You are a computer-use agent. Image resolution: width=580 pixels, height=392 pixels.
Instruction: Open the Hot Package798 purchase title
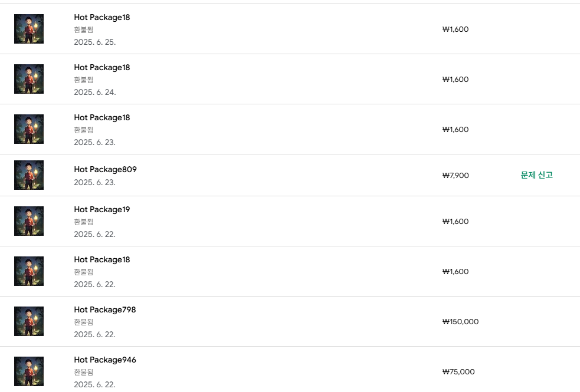(x=104, y=309)
